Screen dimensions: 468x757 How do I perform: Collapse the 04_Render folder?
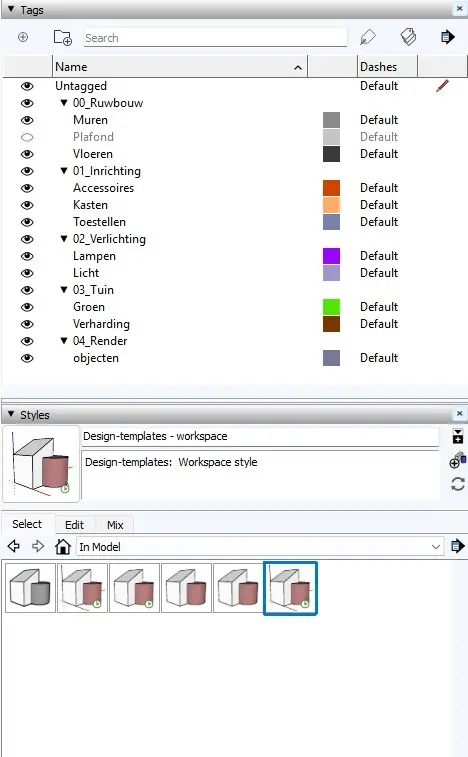pyautogui.click(x=64, y=340)
